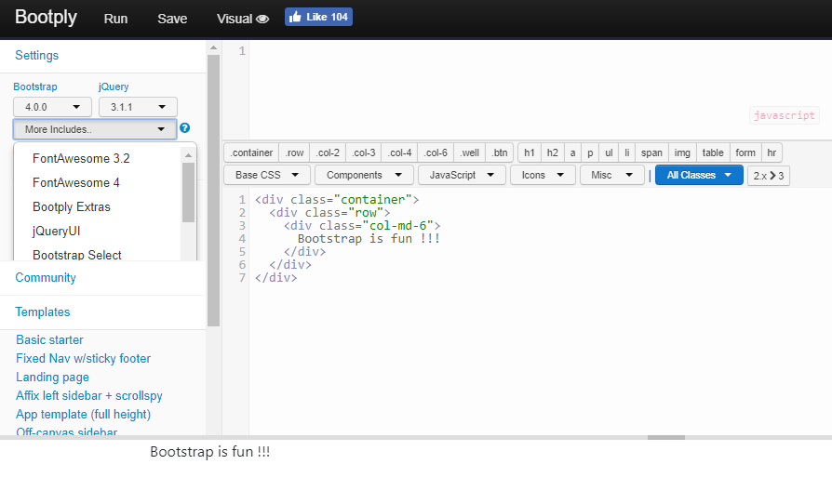
Task: Insert hr tag button
Action: [x=772, y=153]
